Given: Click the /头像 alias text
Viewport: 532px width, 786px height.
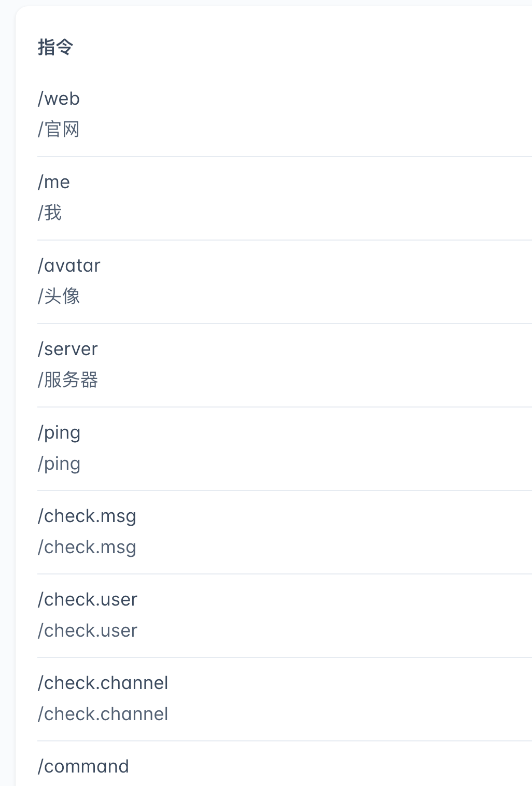Looking at the screenshot, I should pyautogui.click(x=59, y=297).
